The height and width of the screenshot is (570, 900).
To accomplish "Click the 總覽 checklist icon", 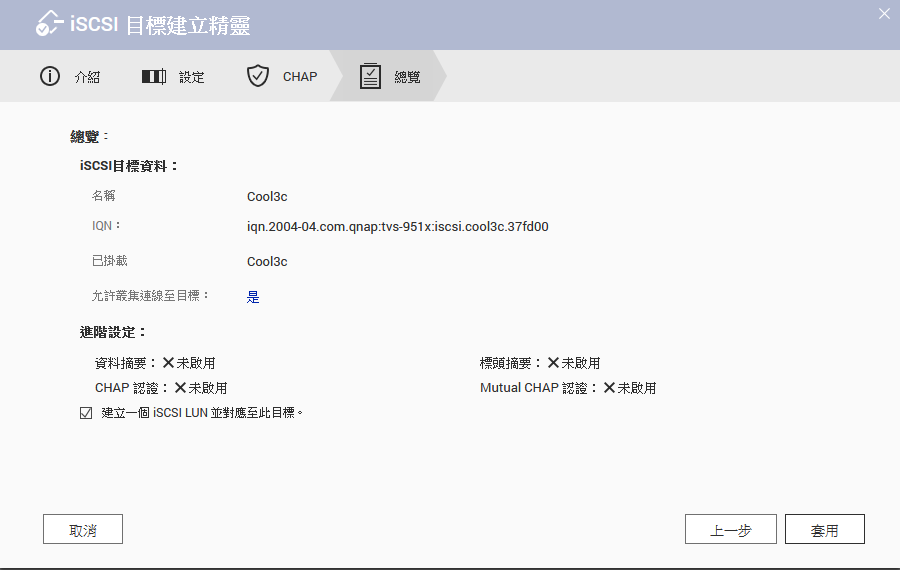I will [x=370, y=77].
